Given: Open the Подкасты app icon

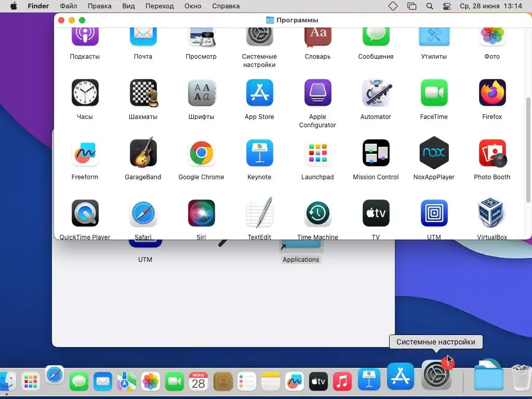Looking at the screenshot, I should 85,37.
